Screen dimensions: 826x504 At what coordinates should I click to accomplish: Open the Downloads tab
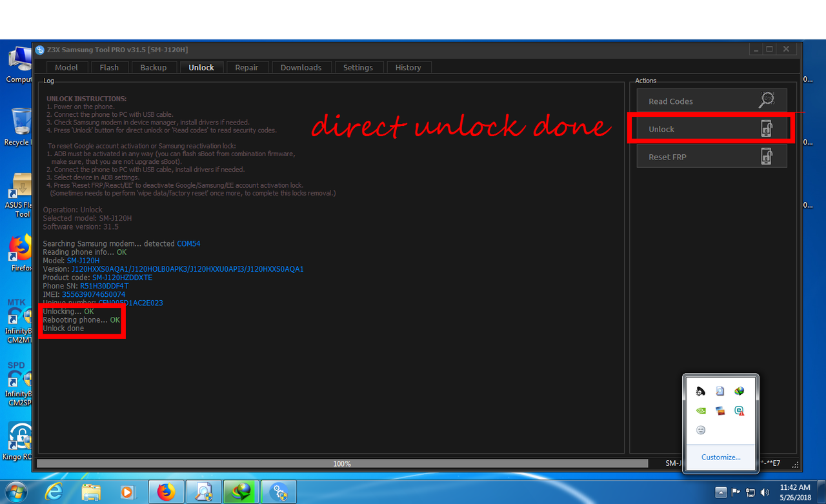point(301,67)
